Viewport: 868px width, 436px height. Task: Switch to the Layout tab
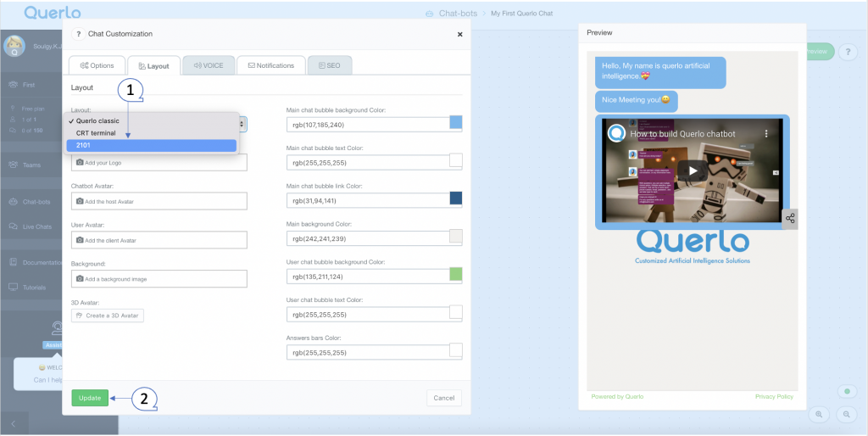click(154, 65)
